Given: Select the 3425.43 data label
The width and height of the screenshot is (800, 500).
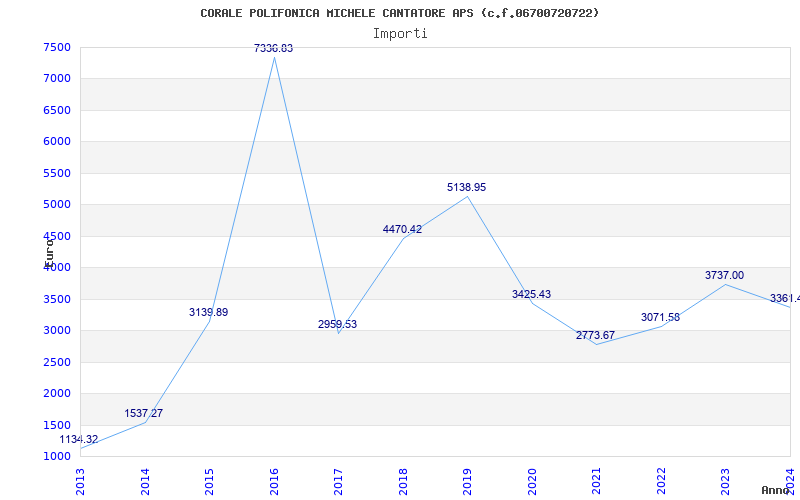Looking at the screenshot, I should pos(531,294).
